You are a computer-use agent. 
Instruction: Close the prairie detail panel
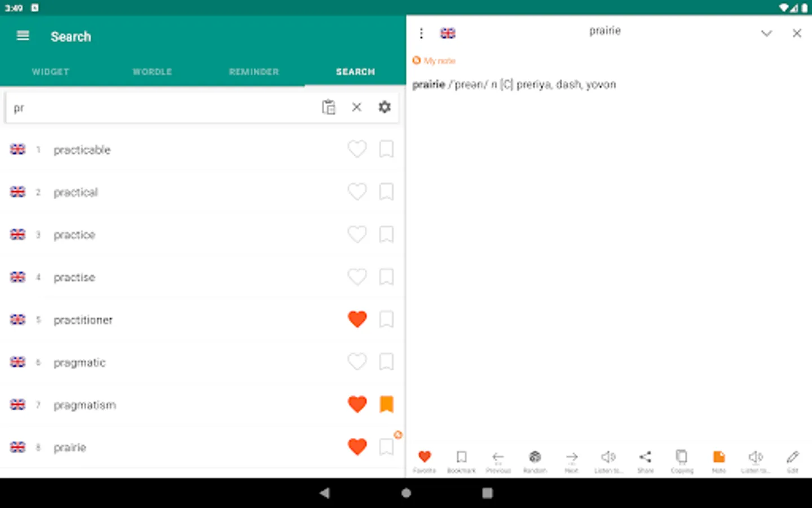pyautogui.click(x=797, y=33)
